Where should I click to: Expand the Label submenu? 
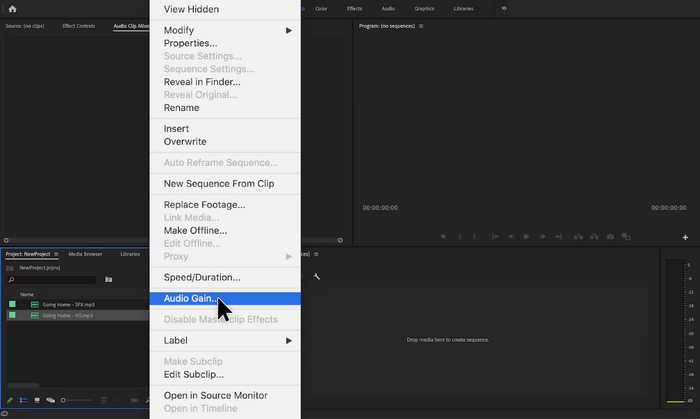(x=225, y=340)
